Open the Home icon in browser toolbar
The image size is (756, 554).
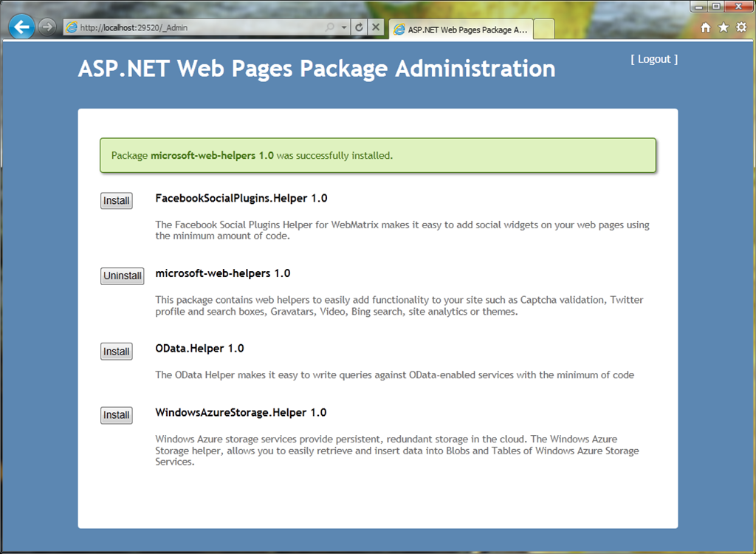click(706, 27)
